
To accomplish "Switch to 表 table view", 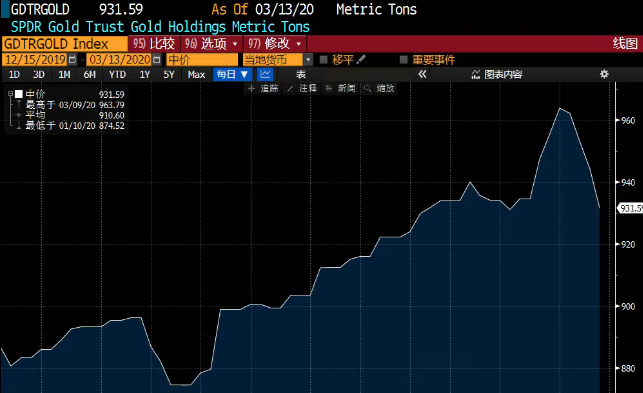I will coord(301,74).
